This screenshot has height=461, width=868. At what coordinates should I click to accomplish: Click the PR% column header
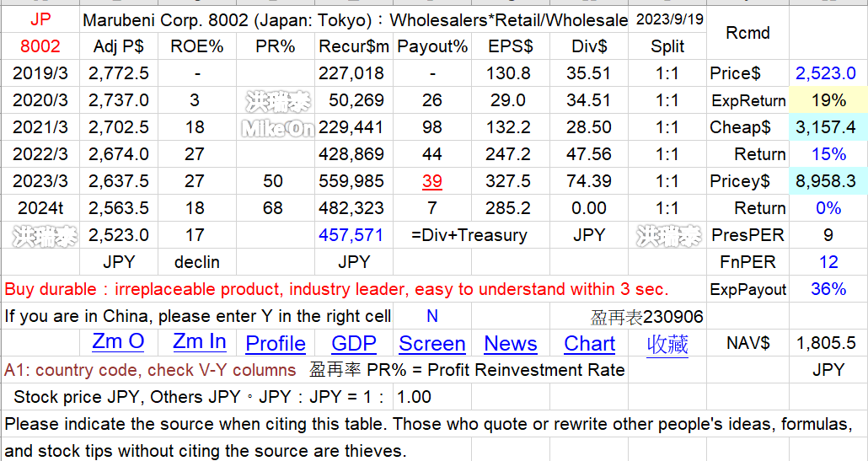point(276,46)
